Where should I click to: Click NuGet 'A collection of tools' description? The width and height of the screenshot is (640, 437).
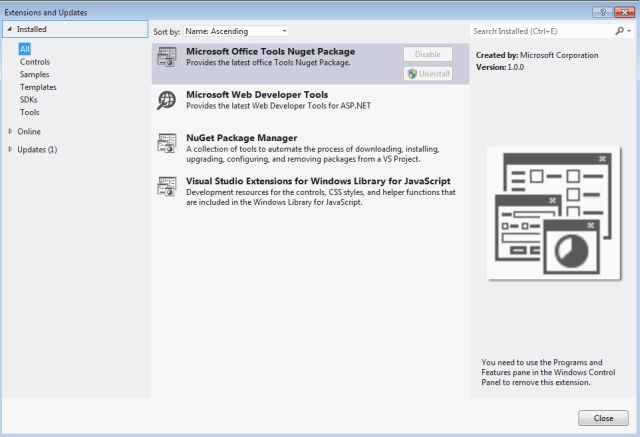(313, 154)
